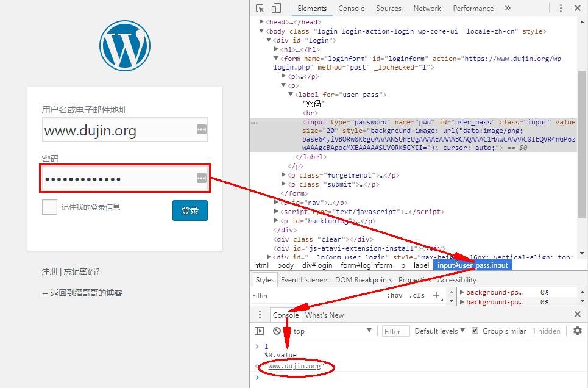Collapse the body element node
588x388 pixels.
pos(261,31)
